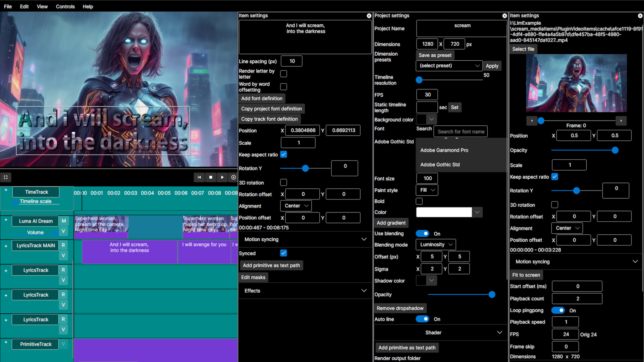Disable Loop pingpong in Motion syncing
Image resolution: width=644 pixels, height=362 pixels.
(558, 310)
